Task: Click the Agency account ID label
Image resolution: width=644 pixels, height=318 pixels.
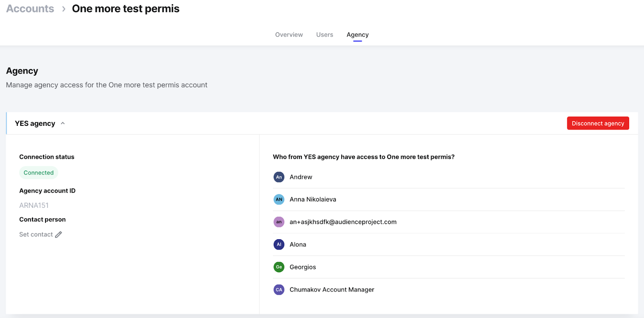Action: [47, 191]
